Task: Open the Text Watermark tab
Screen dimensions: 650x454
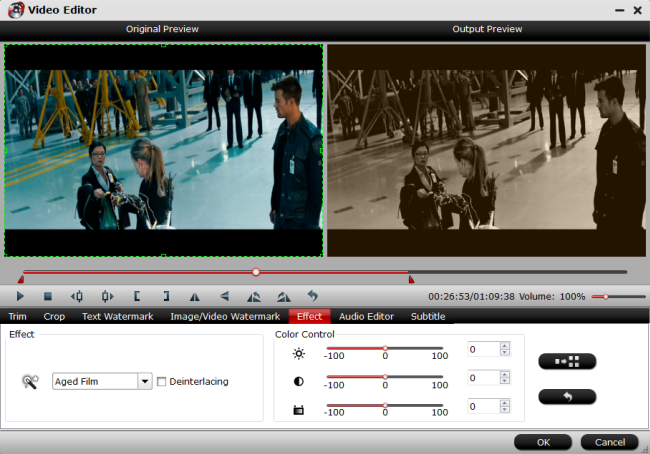Action: (117, 317)
